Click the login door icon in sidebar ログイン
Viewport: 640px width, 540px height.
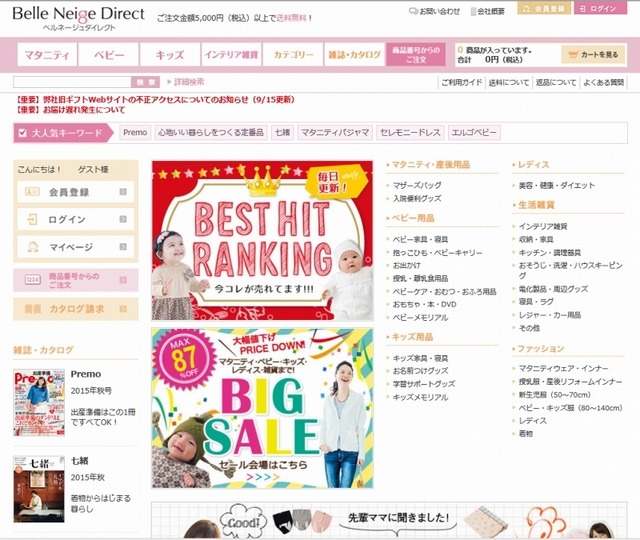pyautogui.click(x=32, y=220)
